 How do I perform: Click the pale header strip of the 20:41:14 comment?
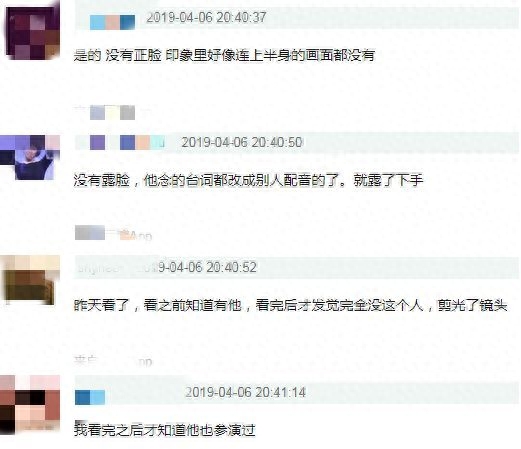tap(297, 390)
